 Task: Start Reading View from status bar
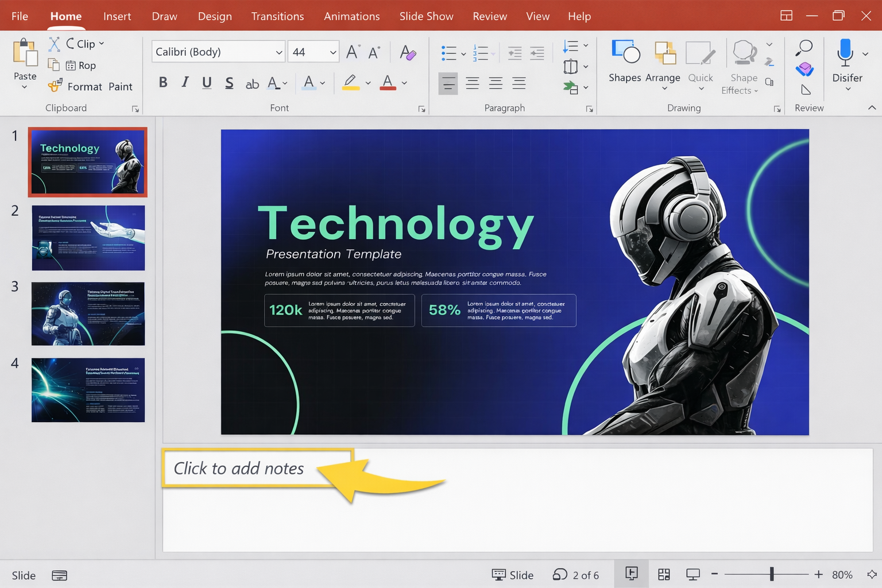[693, 574]
